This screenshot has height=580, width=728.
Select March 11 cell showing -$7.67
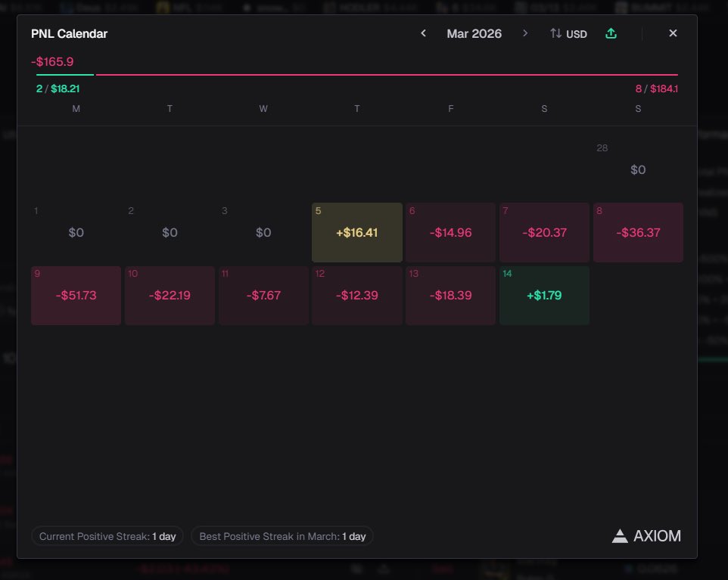point(263,296)
